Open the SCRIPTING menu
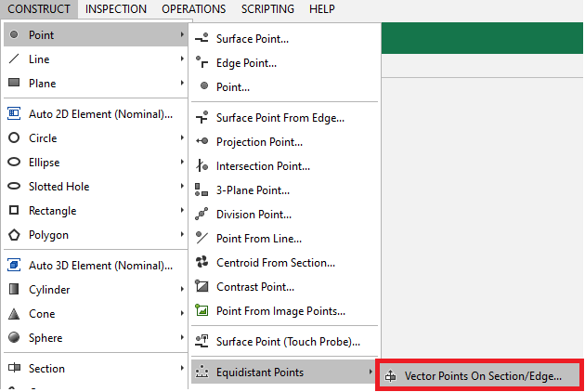 (x=267, y=9)
